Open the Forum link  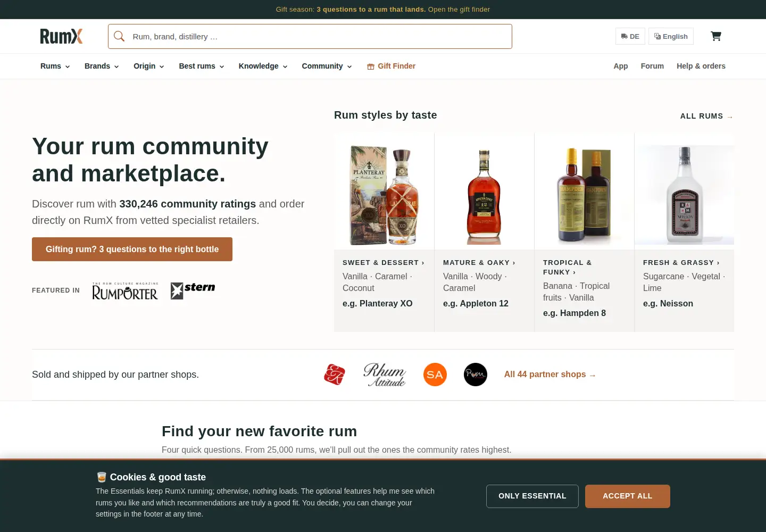point(652,66)
